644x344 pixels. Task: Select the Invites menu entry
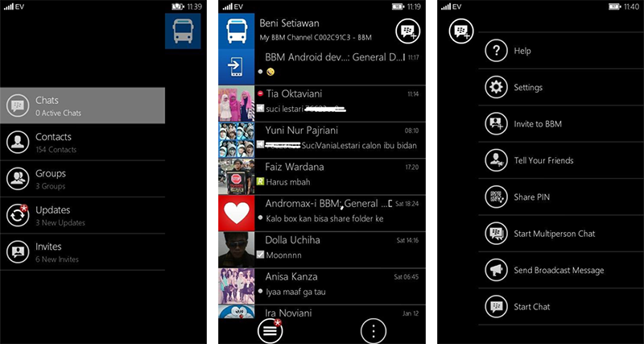click(x=83, y=252)
